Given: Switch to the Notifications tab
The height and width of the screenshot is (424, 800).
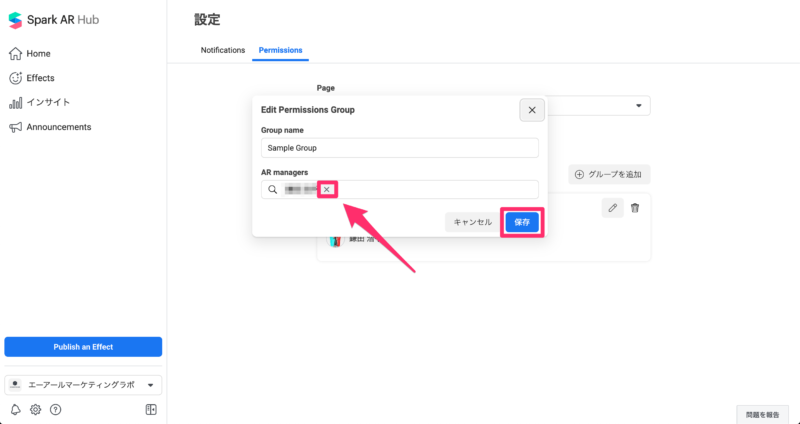Looking at the screenshot, I should pyautogui.click(x=223, y=50).
